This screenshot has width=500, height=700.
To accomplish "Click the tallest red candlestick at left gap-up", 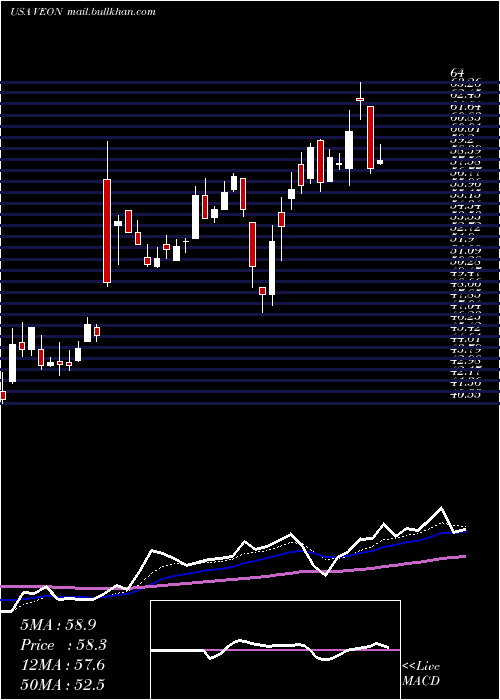I will coord(107,231).
